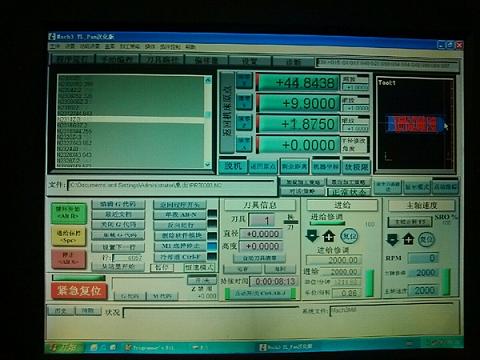The height and width of the screenshot is (360, 480).
Task: Open the 诊断 diagnostics screen tab
Action: (x=293, y=62)
